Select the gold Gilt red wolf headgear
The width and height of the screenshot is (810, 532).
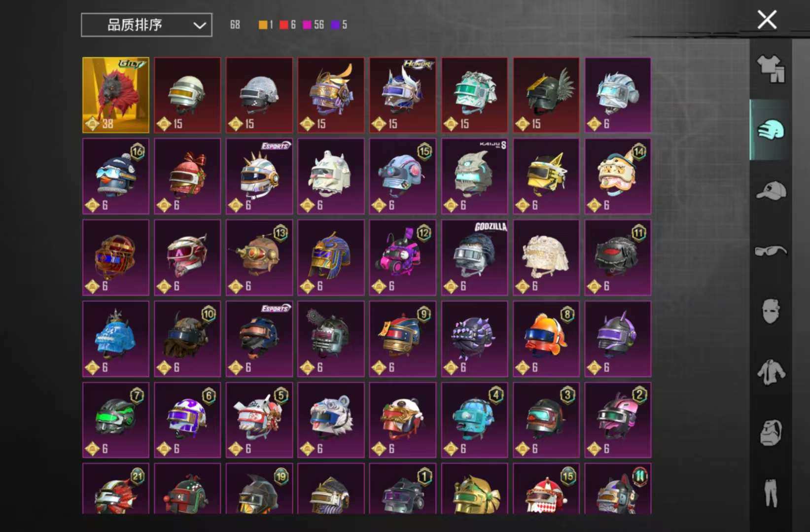[116, 95]
